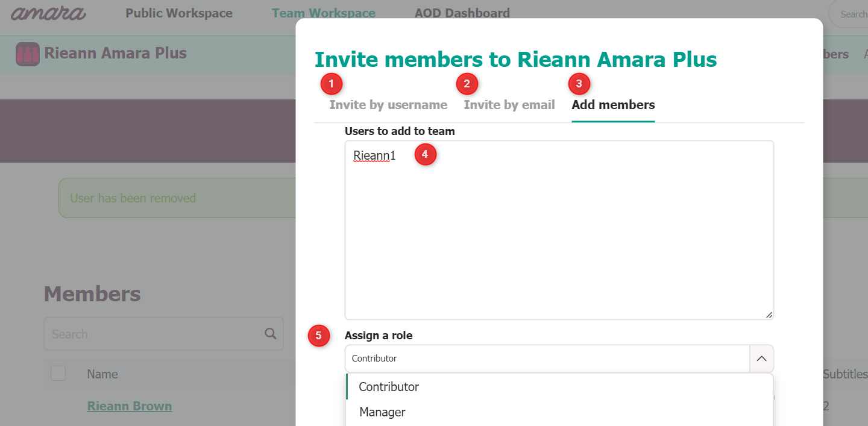Click the top-right Search icon
Image resolution: width=868 pixels, height=426 pixels.
click(856, 13)
